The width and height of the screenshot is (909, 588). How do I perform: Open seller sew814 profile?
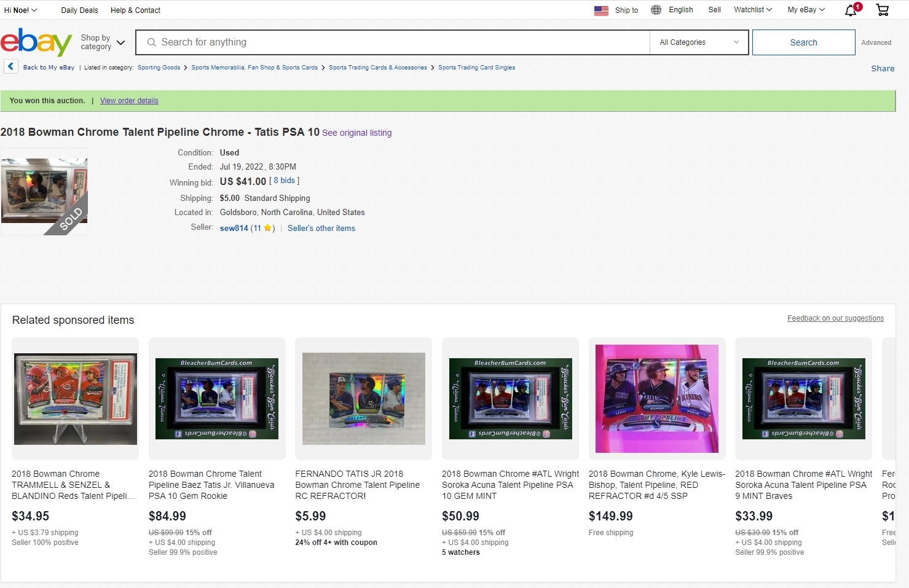234,228
